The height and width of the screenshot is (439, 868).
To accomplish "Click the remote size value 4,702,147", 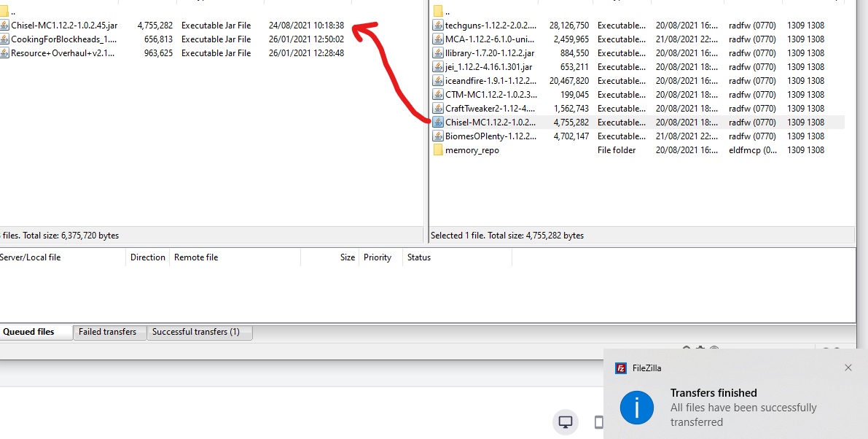I will (x=571, y=136).
